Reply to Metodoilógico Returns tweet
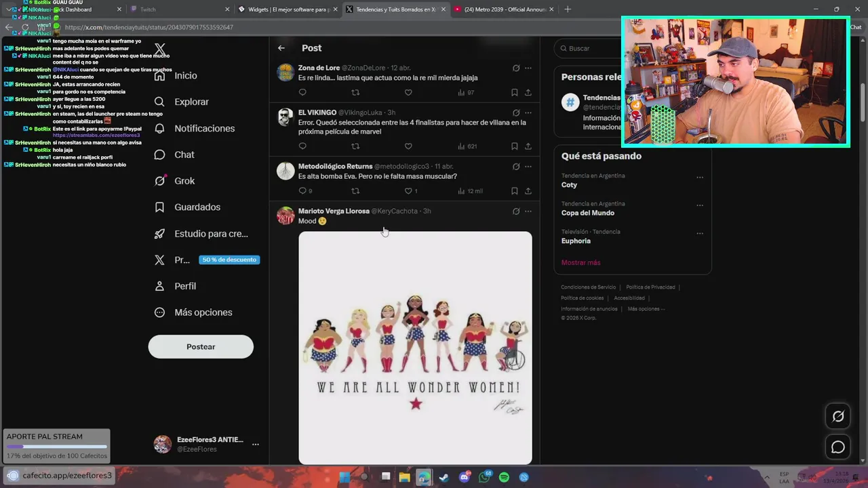The height and width of the screenshot is (488, 868). tap(305, 190)
